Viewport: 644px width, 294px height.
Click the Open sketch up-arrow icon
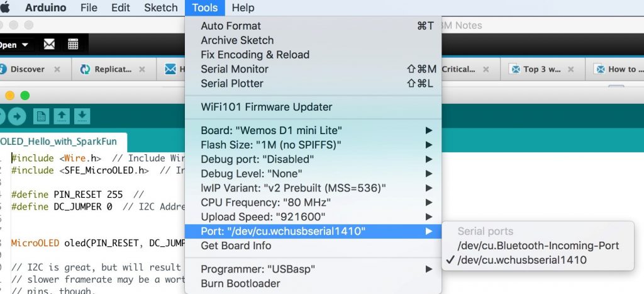point(62,116)
